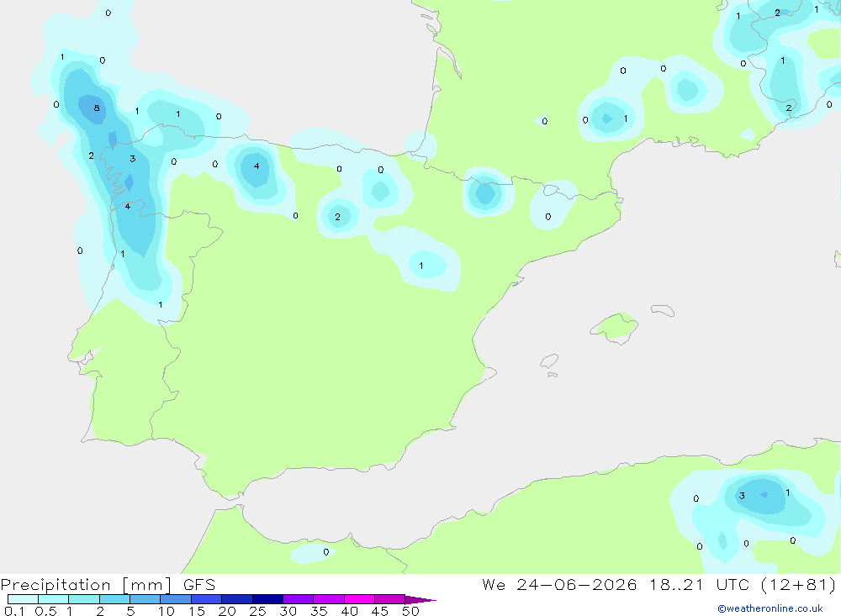Viewport: 841px width, 616px height.
Task: Click the '18..21 UTC' time text
Action: pos(700,585)
